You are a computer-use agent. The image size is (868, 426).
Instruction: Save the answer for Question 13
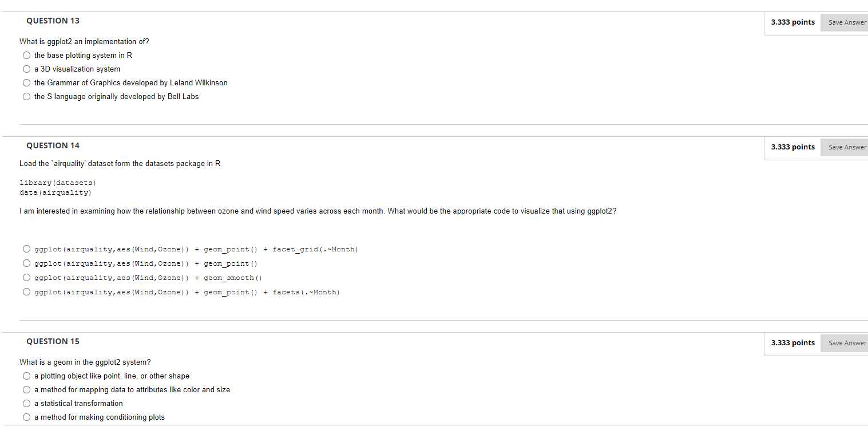click(846, 22)
